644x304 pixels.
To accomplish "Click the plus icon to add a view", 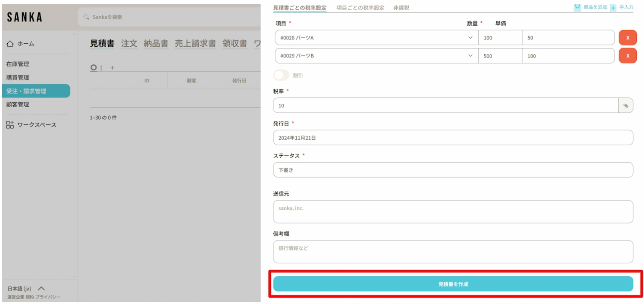I will (x=112, y=68).
